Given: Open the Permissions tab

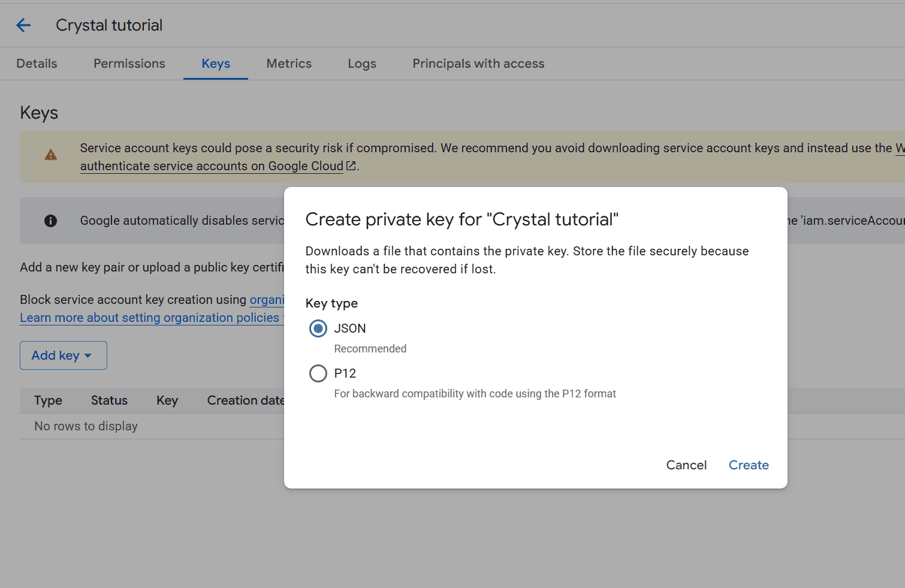Looking at the screenshot, I should pyautogui.click(x=129, y=64).
